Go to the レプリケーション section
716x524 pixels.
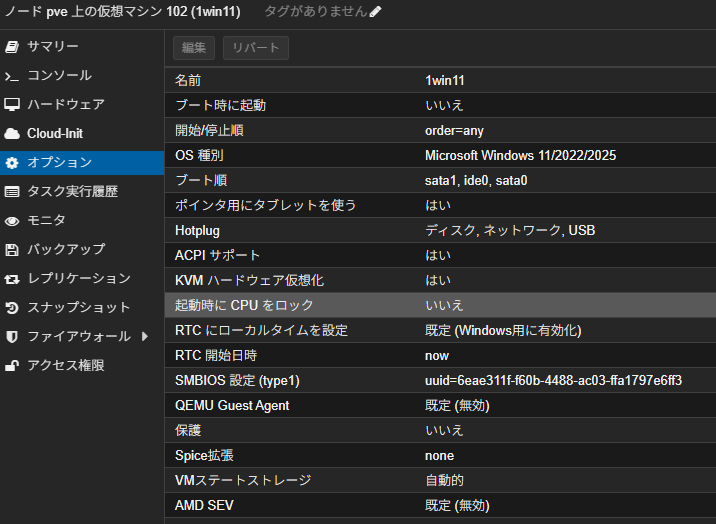pos(82,279)
